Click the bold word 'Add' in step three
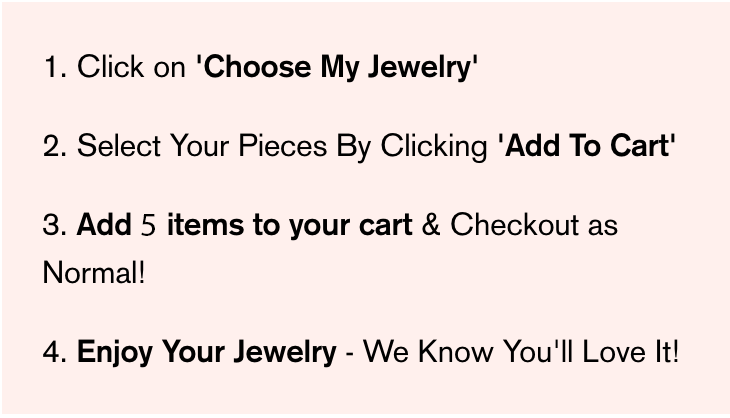 click(104, 225)
